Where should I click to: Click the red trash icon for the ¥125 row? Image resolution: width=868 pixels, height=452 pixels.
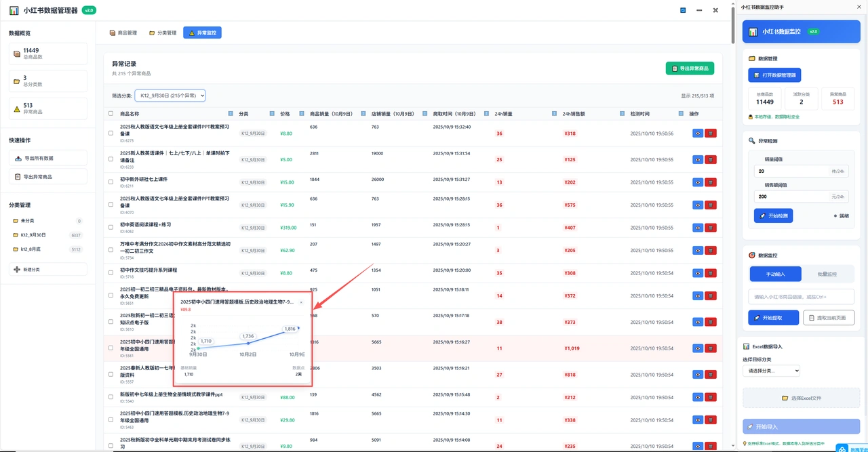pos(711,160)
